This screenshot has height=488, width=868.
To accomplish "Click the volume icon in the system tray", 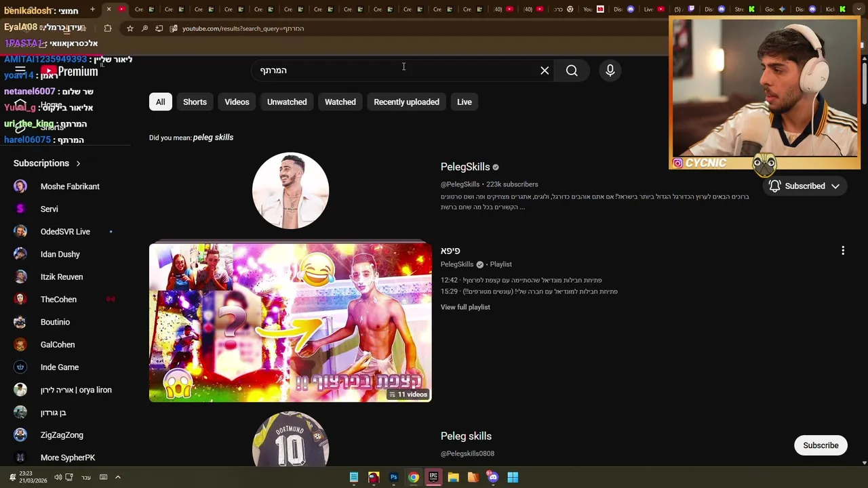I will (x=58, y=477).
